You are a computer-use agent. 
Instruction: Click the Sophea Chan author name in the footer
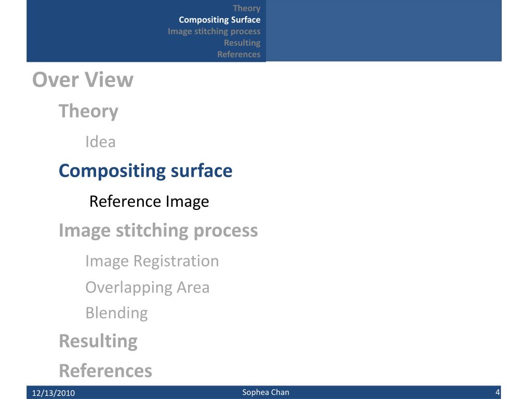click(x=265, y=392)
